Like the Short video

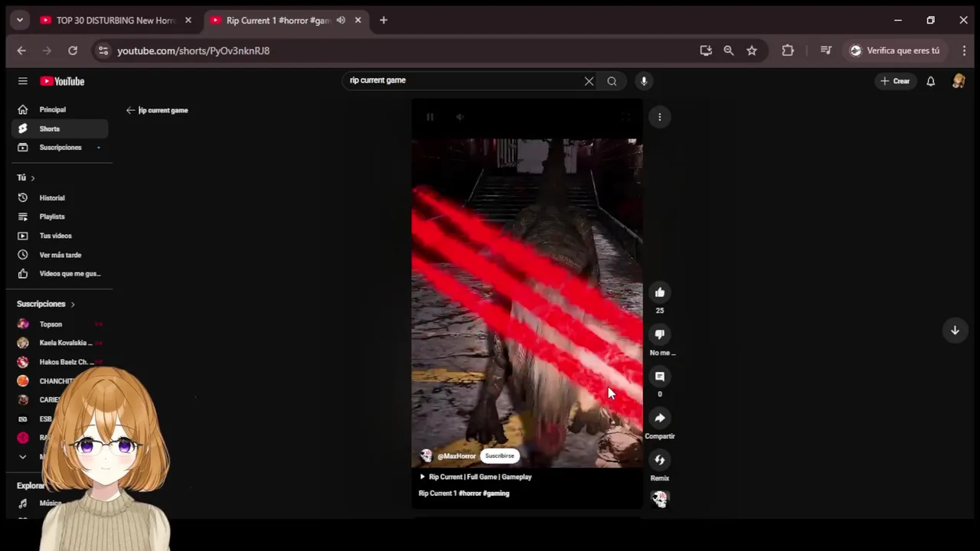point(659,292)
